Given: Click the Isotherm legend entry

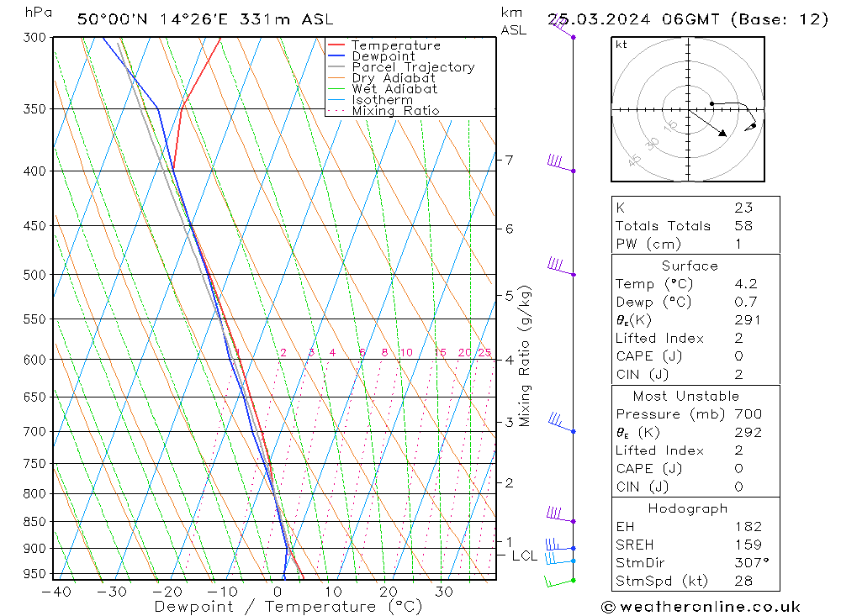Looking at the screenshot, I should (x=370, y=100).
